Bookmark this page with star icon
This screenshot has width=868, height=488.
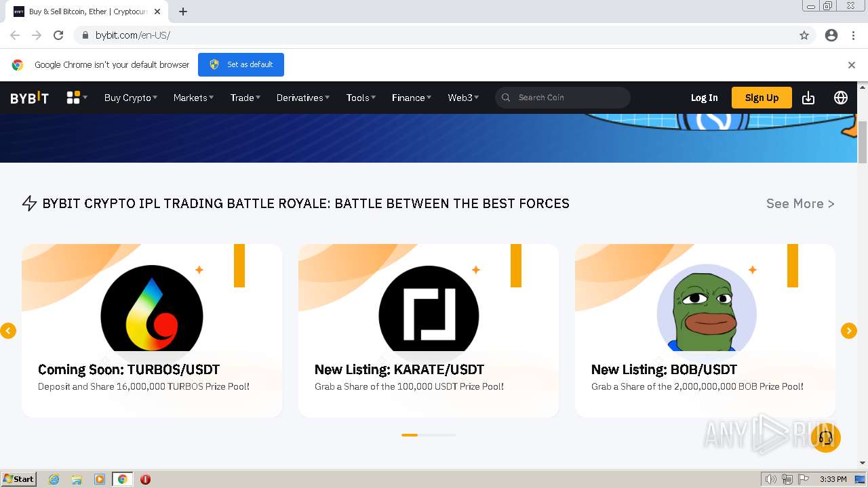(x=804, y=35)
